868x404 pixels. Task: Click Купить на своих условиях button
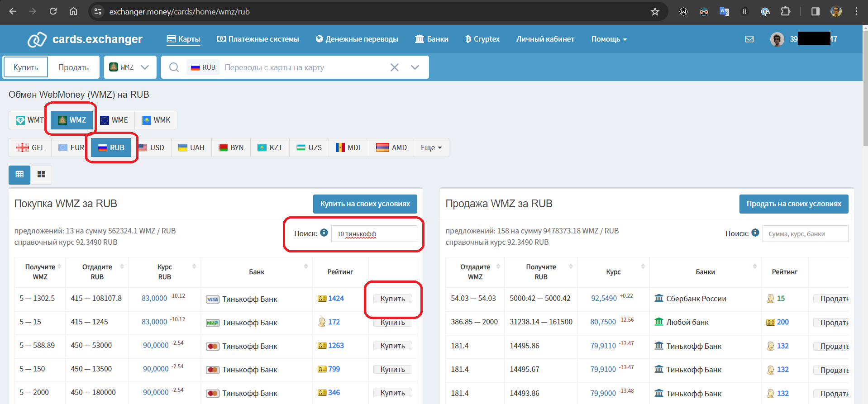(365, 204)
